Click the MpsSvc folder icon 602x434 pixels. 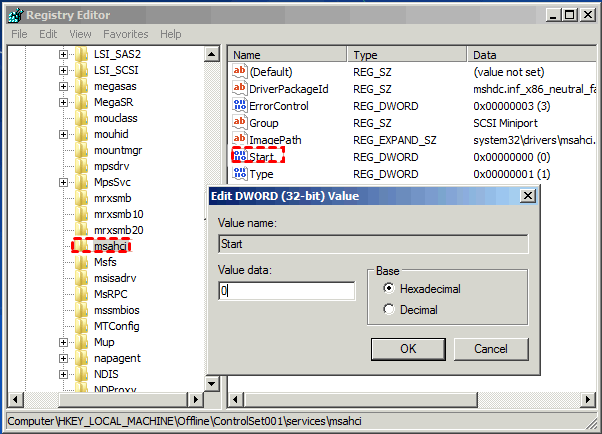pyautogui.click(x=81, y=182)
